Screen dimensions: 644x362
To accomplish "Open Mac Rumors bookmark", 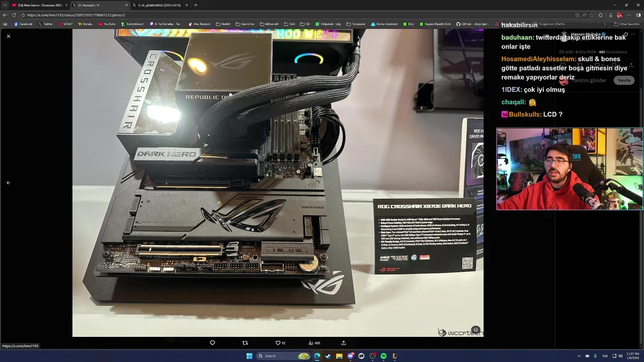I will (199, 24).
